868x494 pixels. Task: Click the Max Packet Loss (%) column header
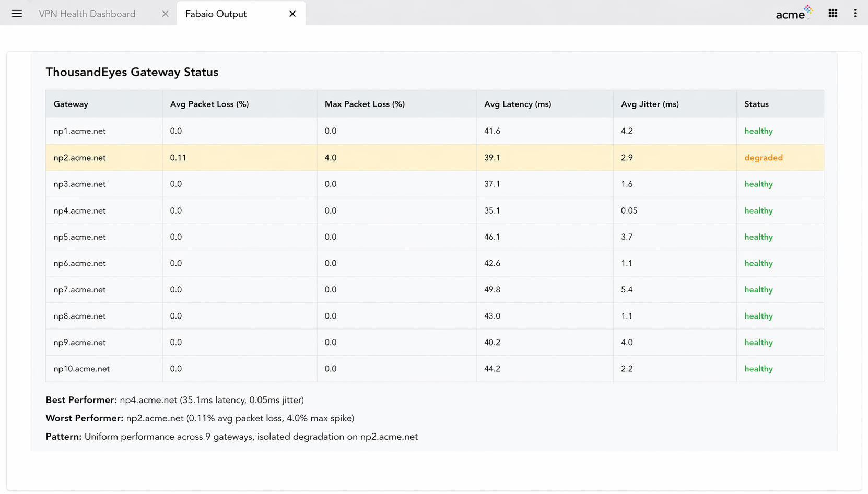coord(365,104)
